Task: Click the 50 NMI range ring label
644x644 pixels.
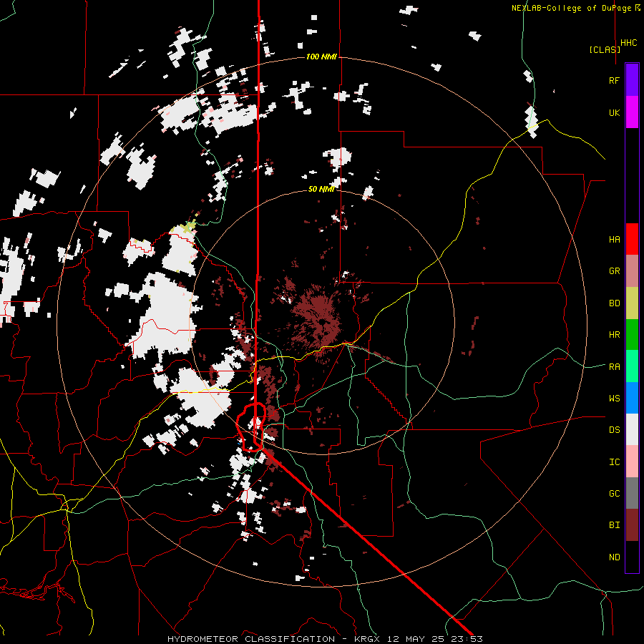Action: [x=321, y=189]
